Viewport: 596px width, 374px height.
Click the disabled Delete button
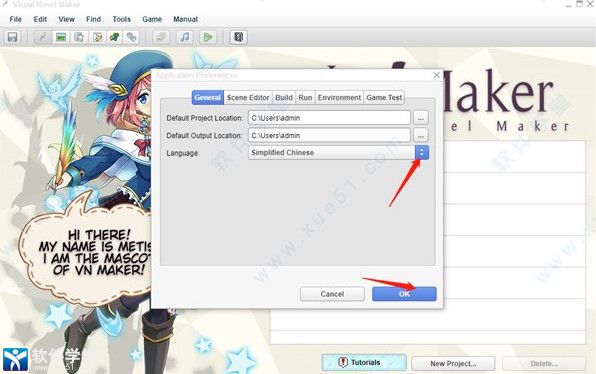coord(544,364)
